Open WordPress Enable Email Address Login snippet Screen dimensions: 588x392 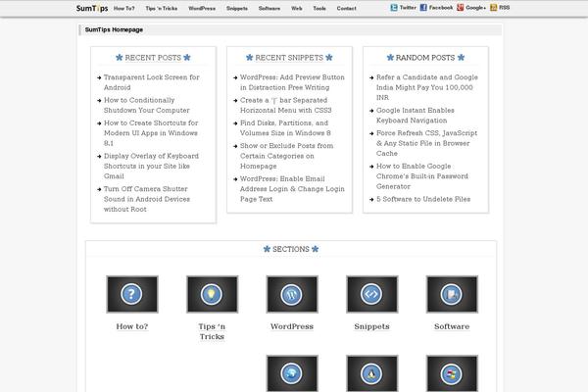(x=292, y=189)
